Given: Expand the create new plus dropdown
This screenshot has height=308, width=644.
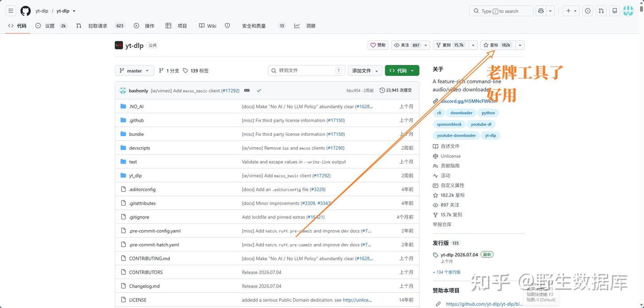Looking at the screenshot, I should tap(571, 11).
